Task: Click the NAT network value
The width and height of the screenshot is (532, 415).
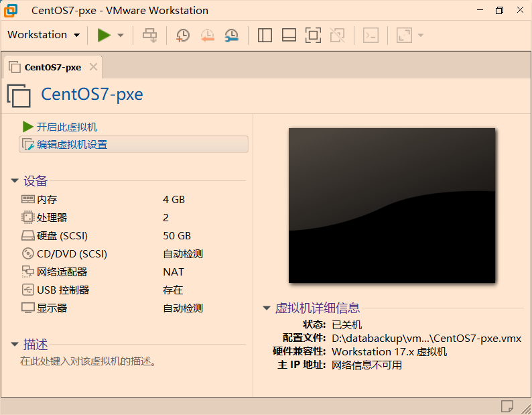Action: click(x=174, y=272)
